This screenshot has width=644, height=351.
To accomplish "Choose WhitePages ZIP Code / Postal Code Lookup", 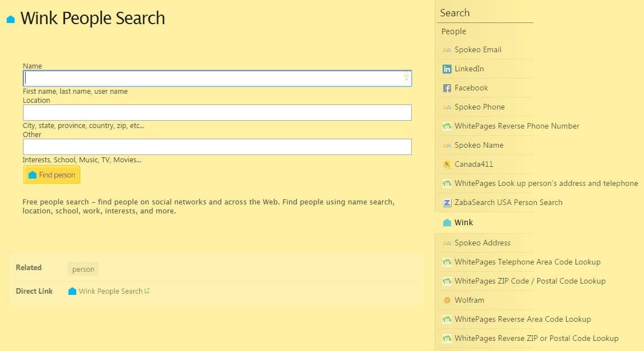I will 530,281.
